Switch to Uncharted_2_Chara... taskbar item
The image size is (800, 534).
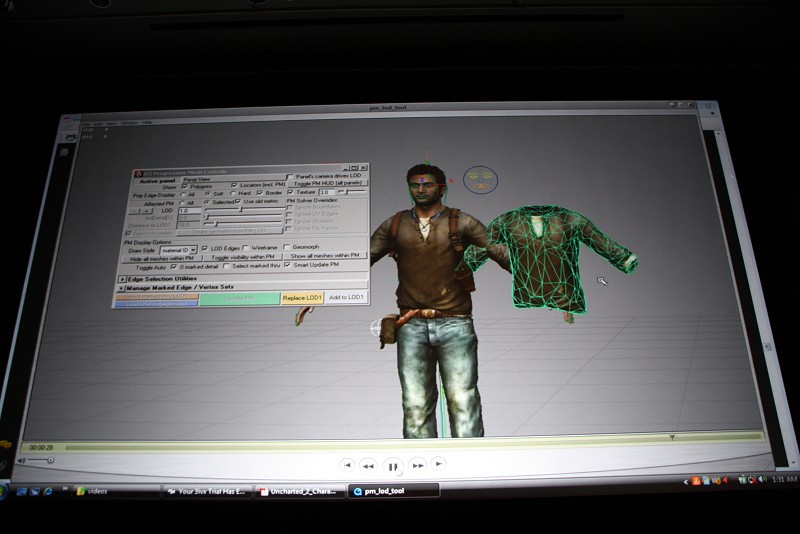(299, 492)
